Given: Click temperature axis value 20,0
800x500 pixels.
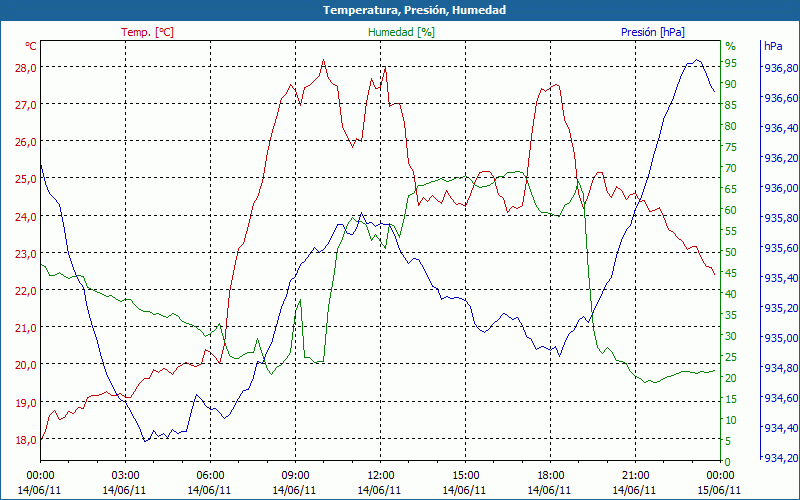Looking at the screenshot, I should (x=26, y=365).
